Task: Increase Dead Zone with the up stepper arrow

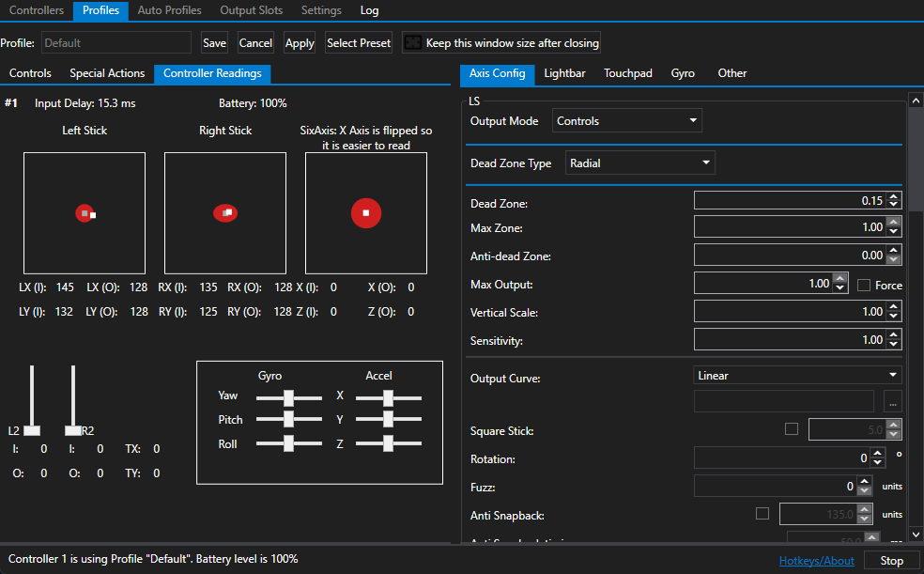Action: click(x=895, y=194)
